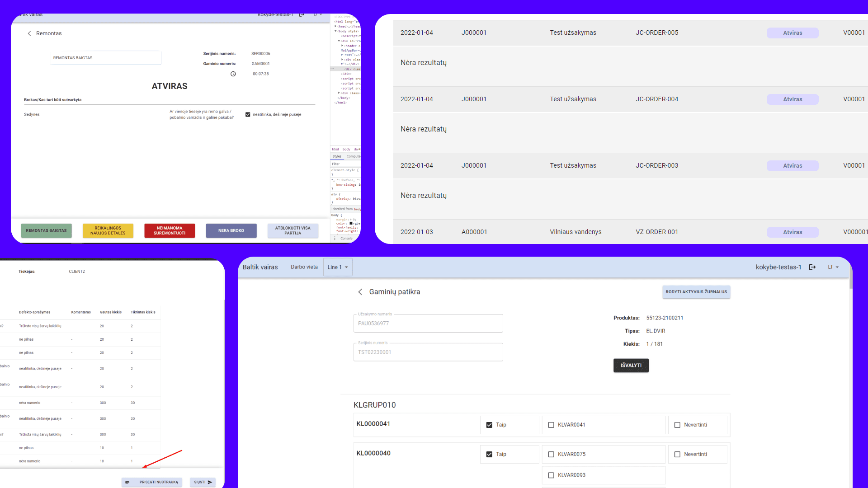Open the Line 1 dropdown
The height and width of the screenshot is (488, 868).
338,267
